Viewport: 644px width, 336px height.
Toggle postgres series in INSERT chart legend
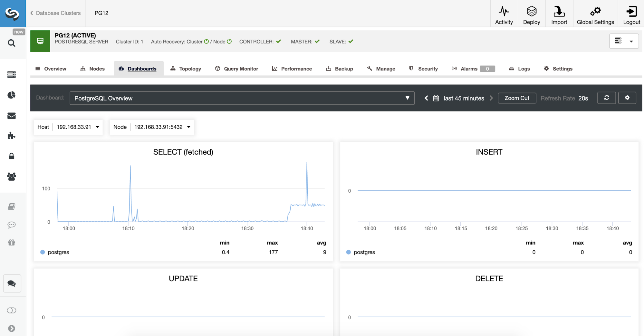(x=361, y=252)
